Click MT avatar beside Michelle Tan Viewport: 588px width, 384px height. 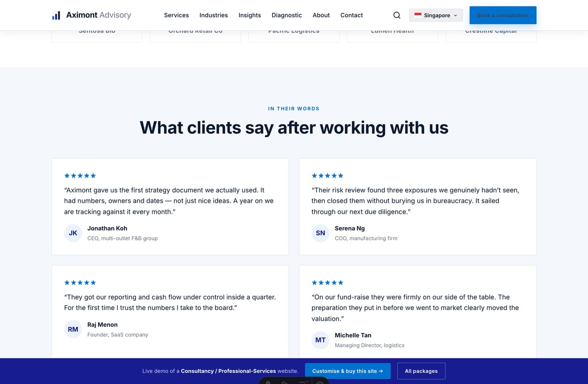(x=321, y=340)
